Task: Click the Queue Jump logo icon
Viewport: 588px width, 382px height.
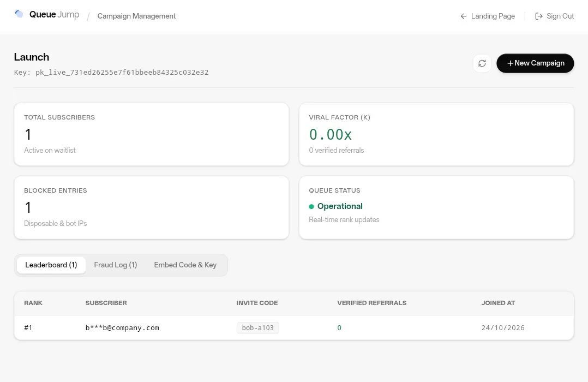Action: [19, 14]
